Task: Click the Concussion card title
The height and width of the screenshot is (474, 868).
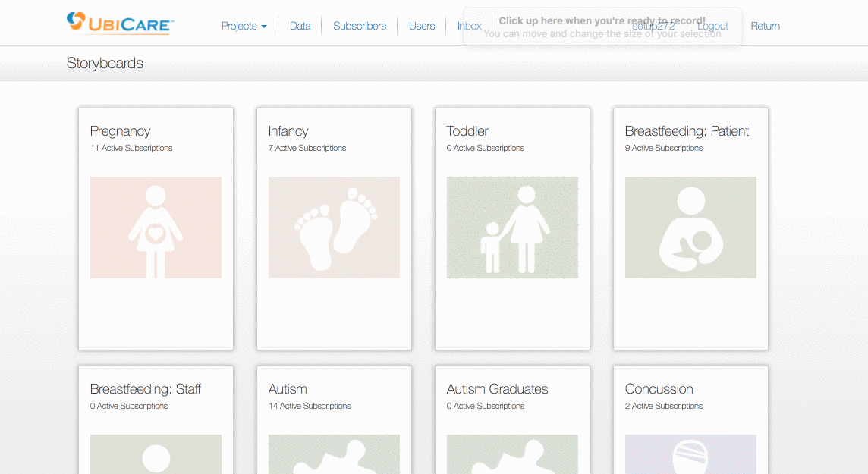Action: pyautogui.click(x=659, y=389)
